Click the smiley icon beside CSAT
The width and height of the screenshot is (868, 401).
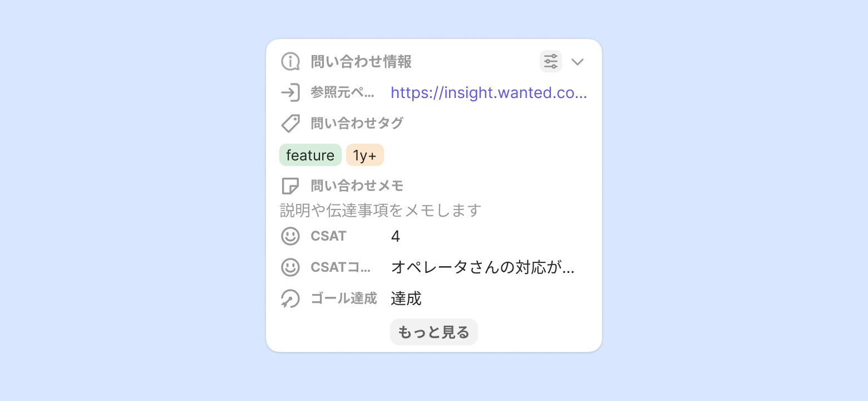point(290,236)
